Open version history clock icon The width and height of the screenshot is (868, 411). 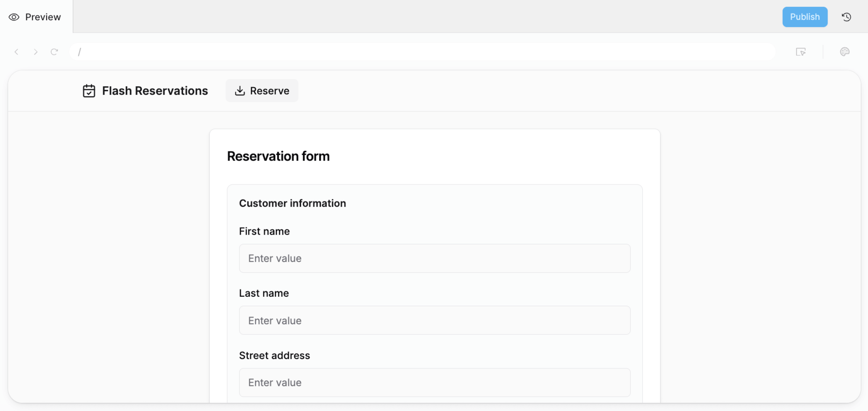(x=846, y=17)
